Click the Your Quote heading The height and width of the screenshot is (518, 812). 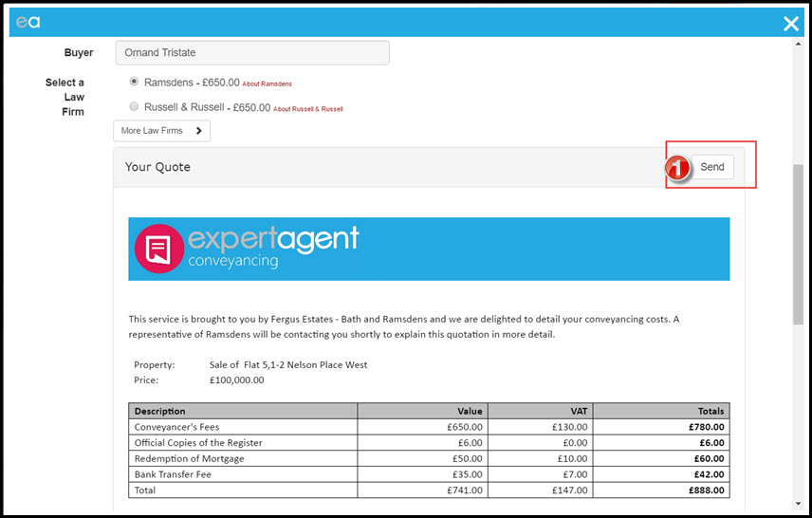pyautogui.click(x=157, y=167)
